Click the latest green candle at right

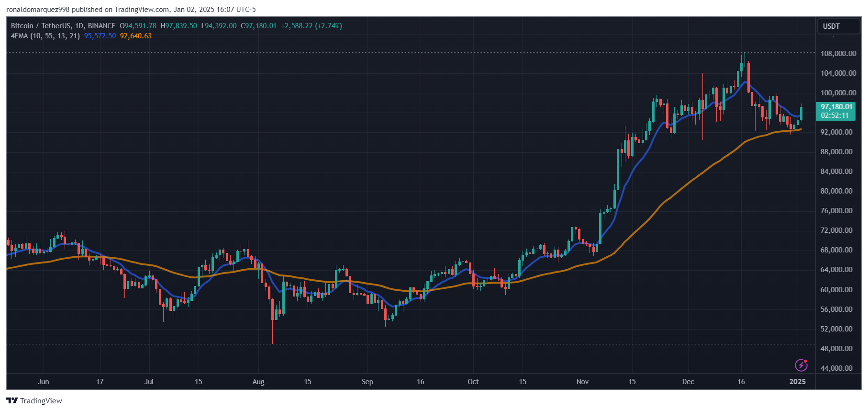[801, 114]
